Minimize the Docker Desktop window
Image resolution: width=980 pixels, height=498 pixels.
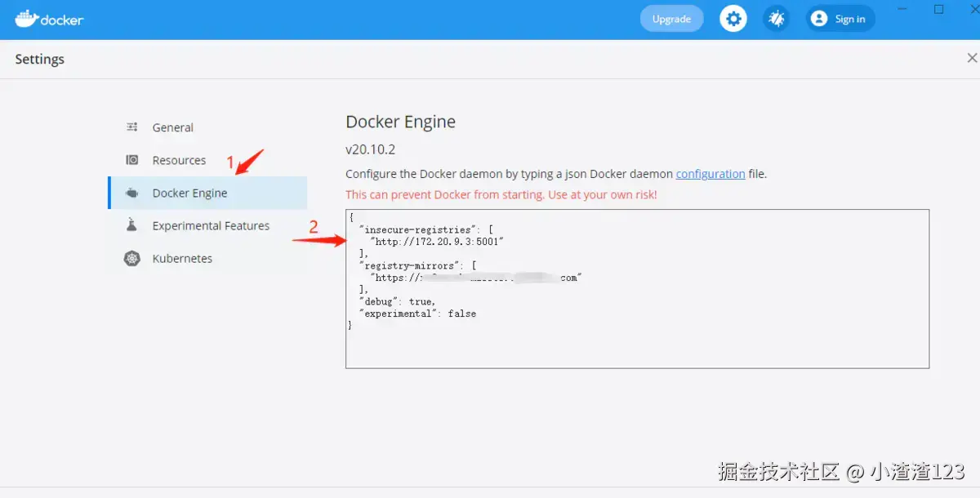[x=902, y=10]
